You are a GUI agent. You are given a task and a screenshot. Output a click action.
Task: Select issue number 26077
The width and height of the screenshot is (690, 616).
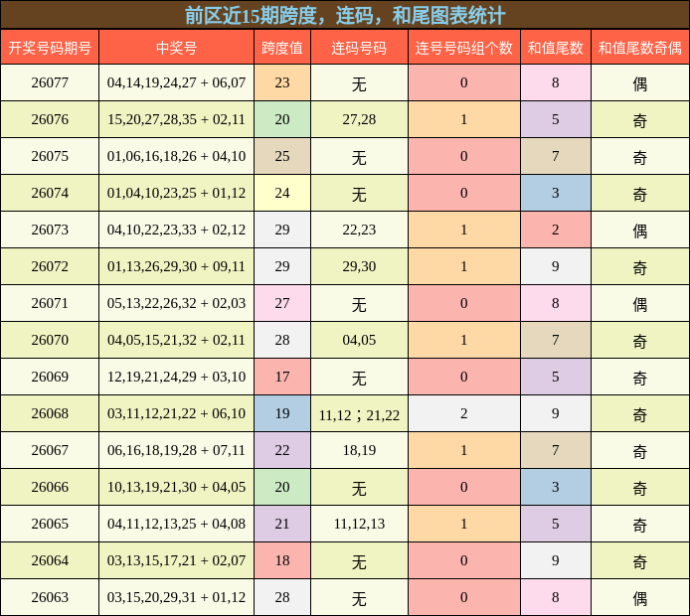pos(50,82)
